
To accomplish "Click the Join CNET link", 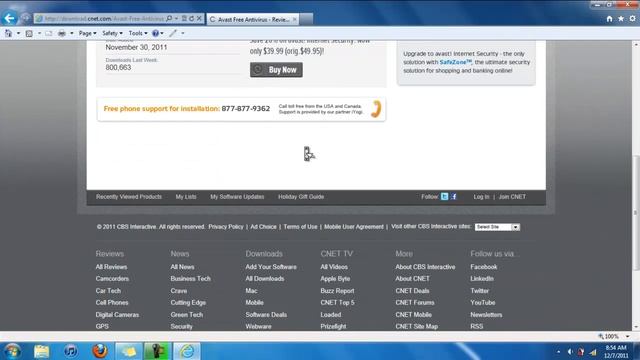I will click(x=512, y=197).
